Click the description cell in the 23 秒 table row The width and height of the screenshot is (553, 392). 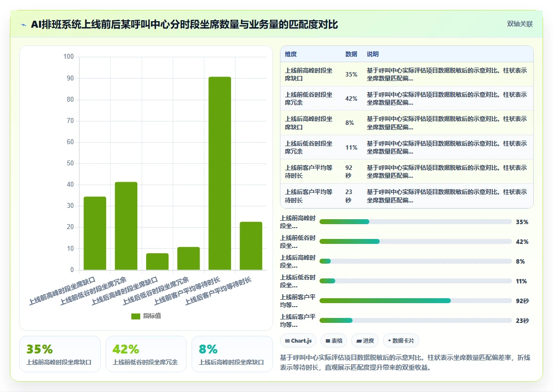[x=447, y=196]
